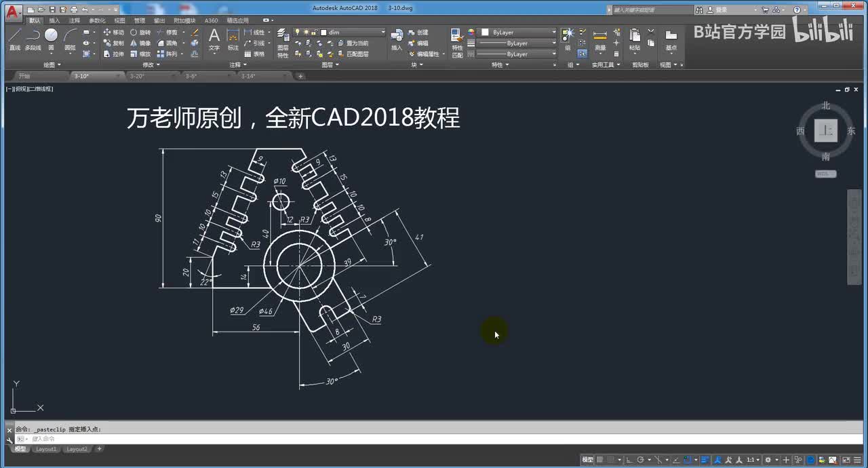Viewport: 868px width, 468px height.
Task: Click the 复制 (Copy) tool
Action: click(113, 43)
